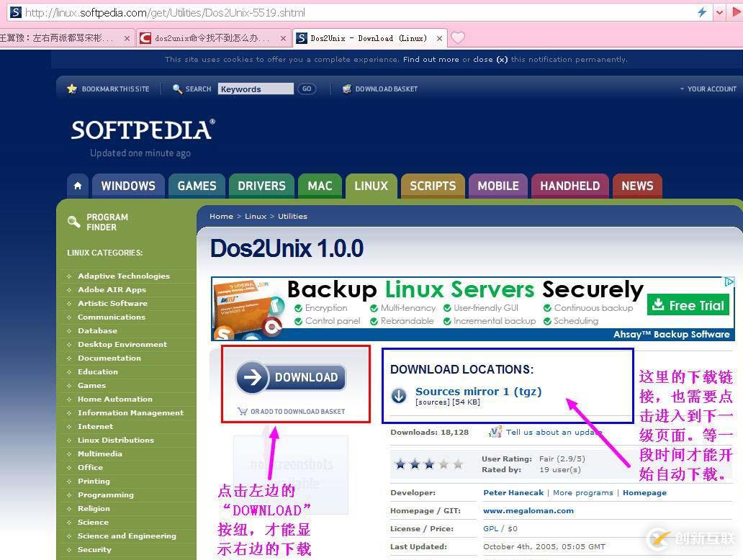The height and width of the screenshot is (560, 743).
Task: Click the Tell us about an update icon
Action: click(495, 432)
